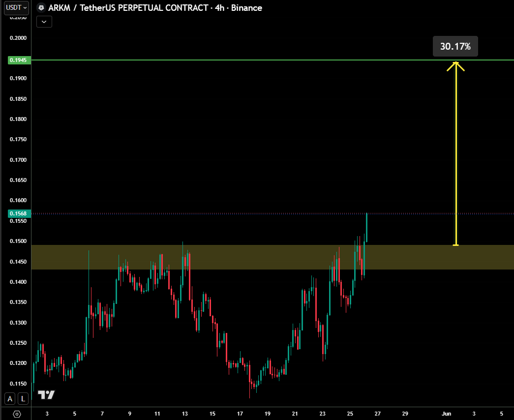Click the latest green candle reaching 0.1568
Image resolution: width=514 pixels, height=420 pixels.
[366, 228]
